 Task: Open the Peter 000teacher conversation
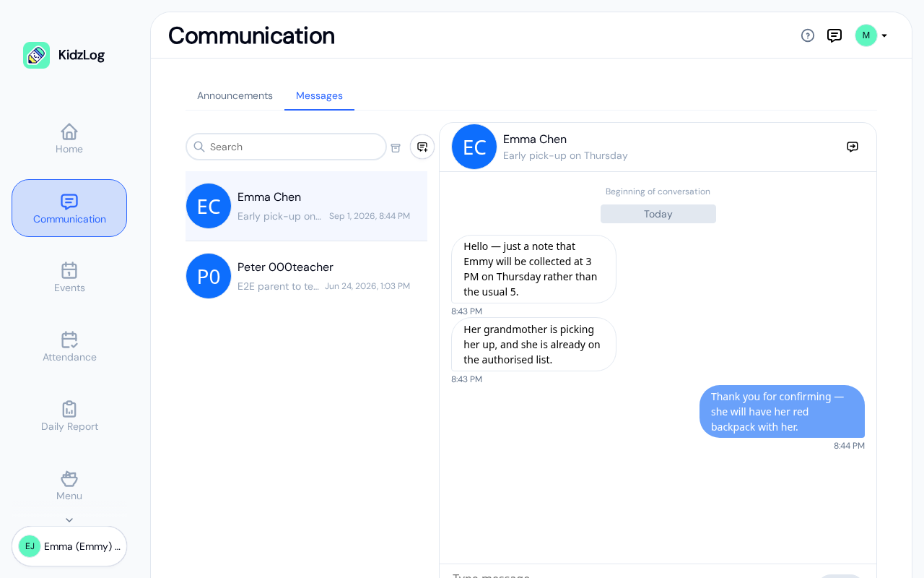click(306, 276)
